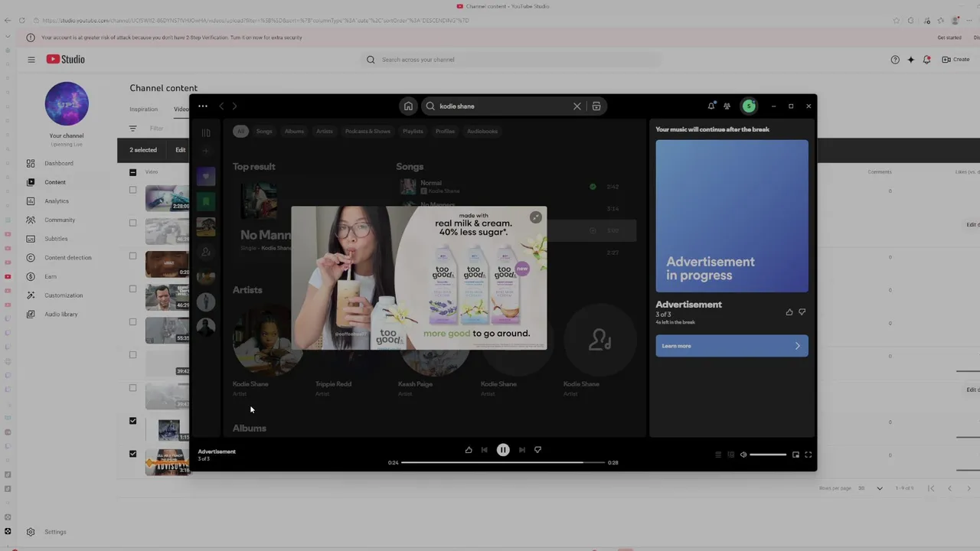Open Spotify profile avatar 'S'
Image resolution: width=980 pixels, height=551 pixels.
(749, 106)
